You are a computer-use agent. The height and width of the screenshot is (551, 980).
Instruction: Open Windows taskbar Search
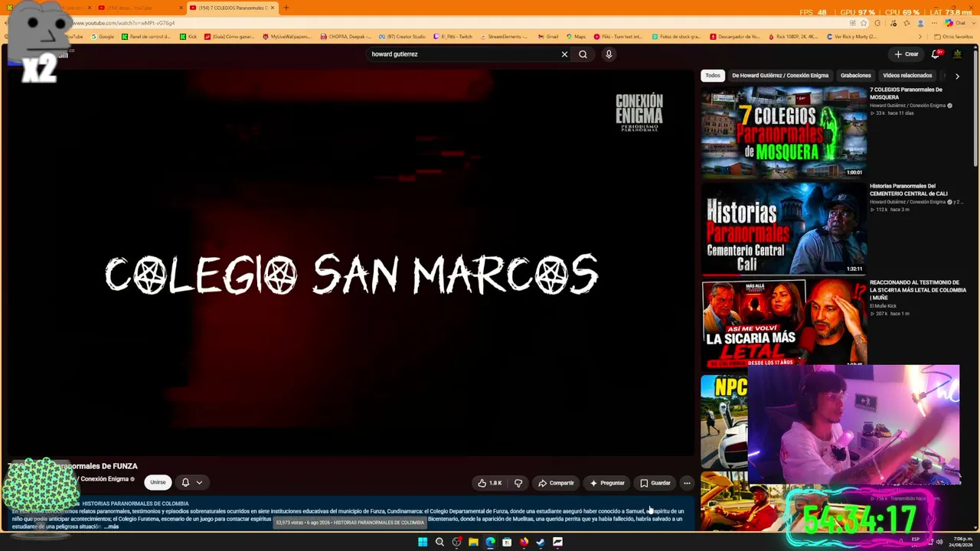click(x=439, y=542)
